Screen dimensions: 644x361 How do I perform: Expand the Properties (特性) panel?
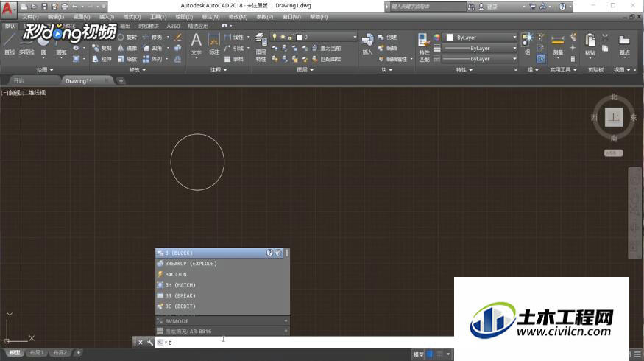tap(464, 70)
